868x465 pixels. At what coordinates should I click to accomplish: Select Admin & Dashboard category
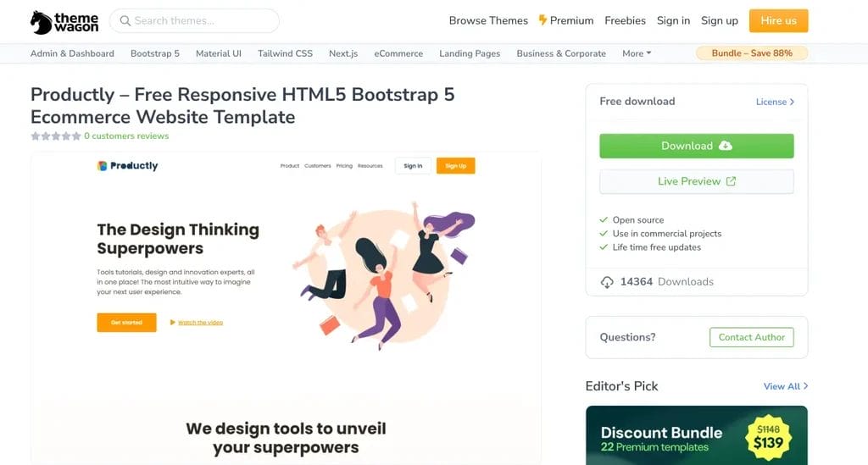(72, 53)
